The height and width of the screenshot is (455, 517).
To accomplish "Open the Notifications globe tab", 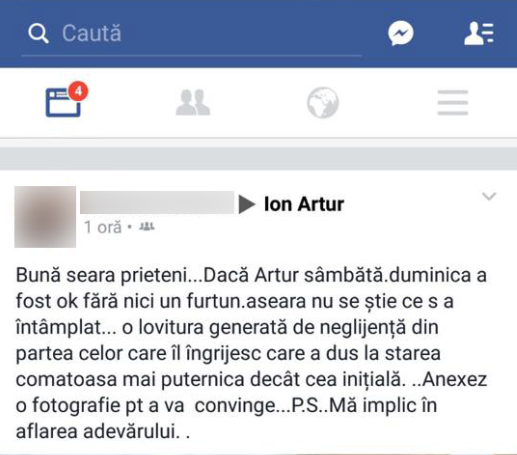I will pyautogui.click(x=323, y=102).
